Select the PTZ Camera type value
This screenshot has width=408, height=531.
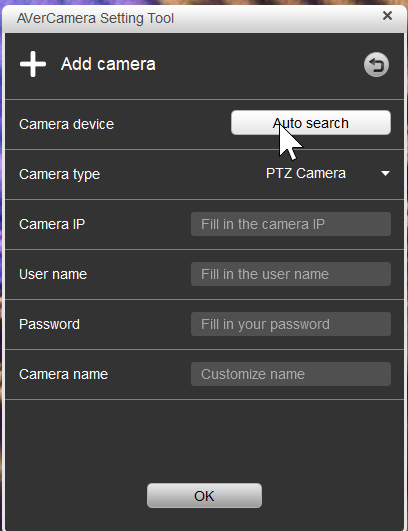306,173
